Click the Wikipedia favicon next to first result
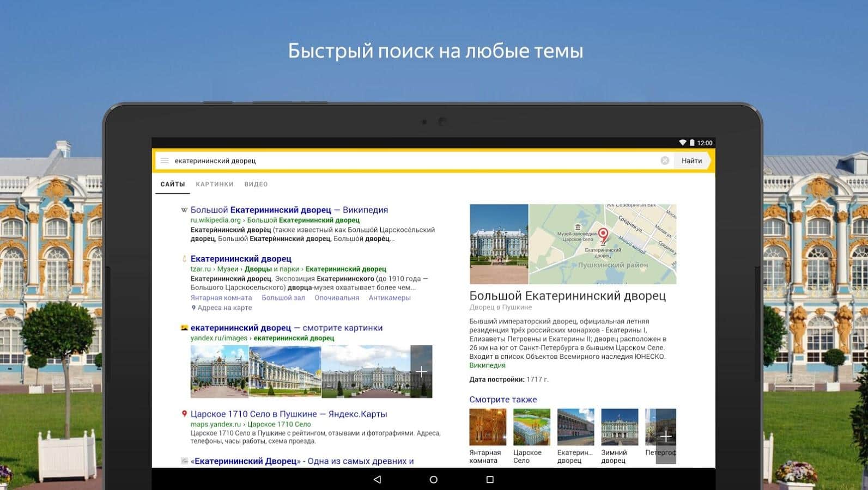 click(x=184, y=210)
